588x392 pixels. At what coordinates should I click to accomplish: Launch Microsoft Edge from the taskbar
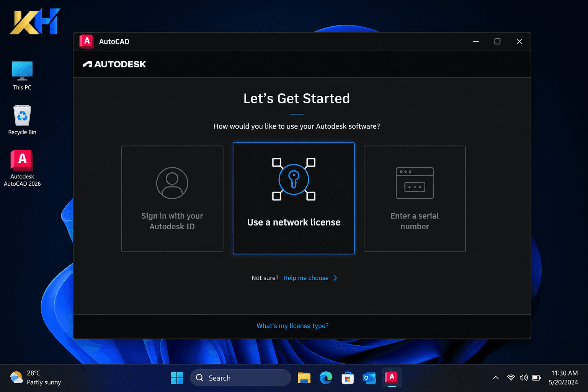click(326, 378)
